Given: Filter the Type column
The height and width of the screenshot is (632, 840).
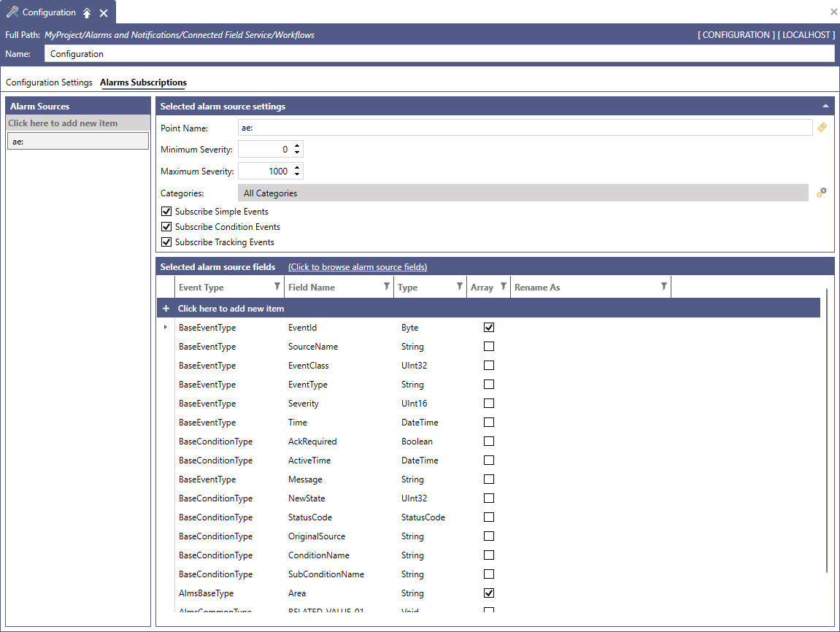Looking at the screenshot, I should click(459, 287).
